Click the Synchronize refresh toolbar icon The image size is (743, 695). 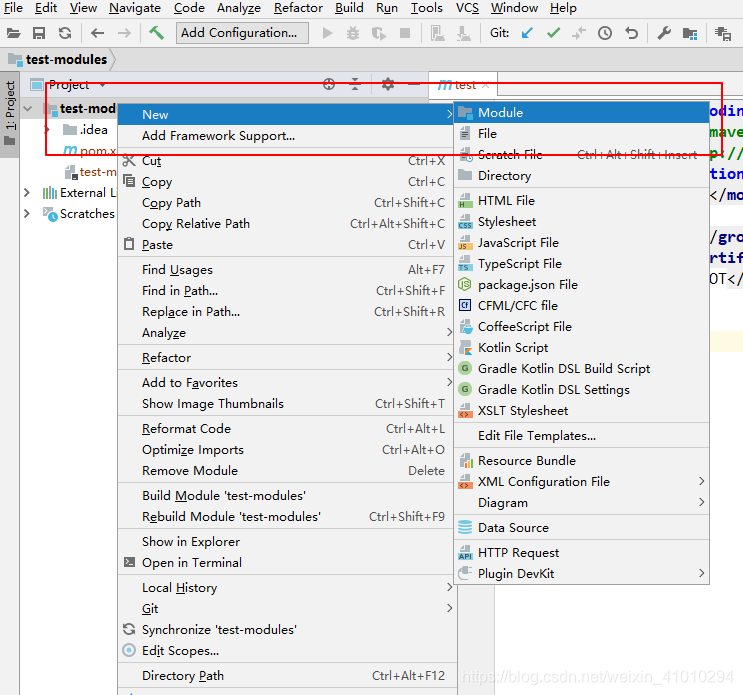(65, 33)
